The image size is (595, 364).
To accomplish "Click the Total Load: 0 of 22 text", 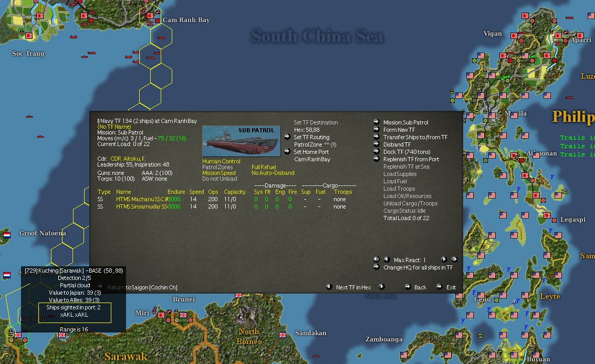I will pyautogui.click(x=406, y=218).
